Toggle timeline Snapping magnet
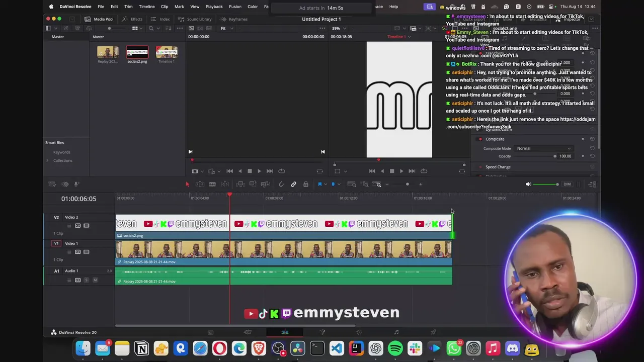 click(281, 185)
